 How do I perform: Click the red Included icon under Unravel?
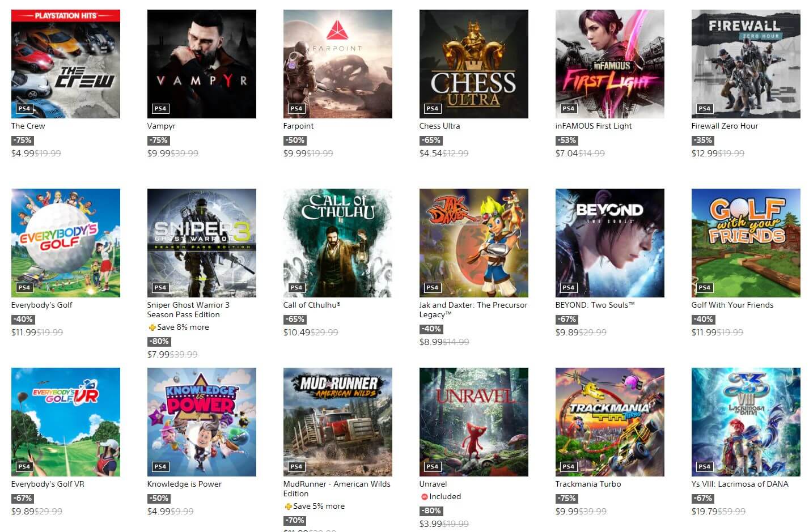(x=424, y=497)
